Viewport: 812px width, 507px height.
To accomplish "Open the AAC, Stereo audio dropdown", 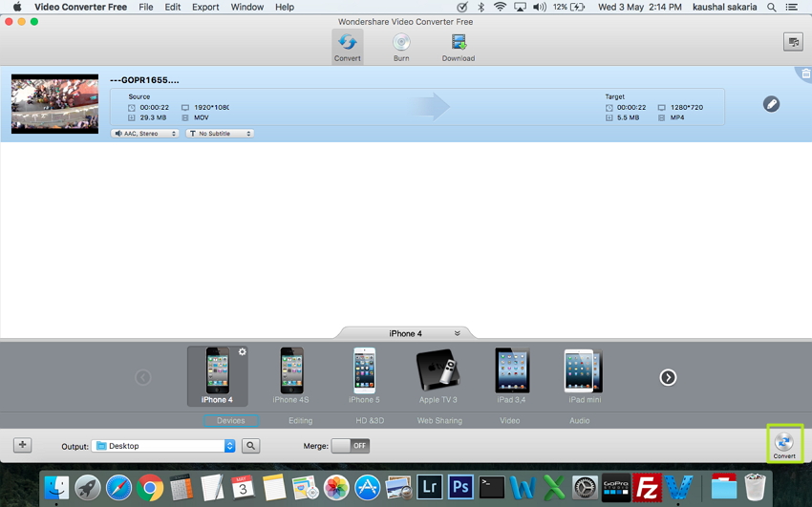I will (x=145, y=134).
